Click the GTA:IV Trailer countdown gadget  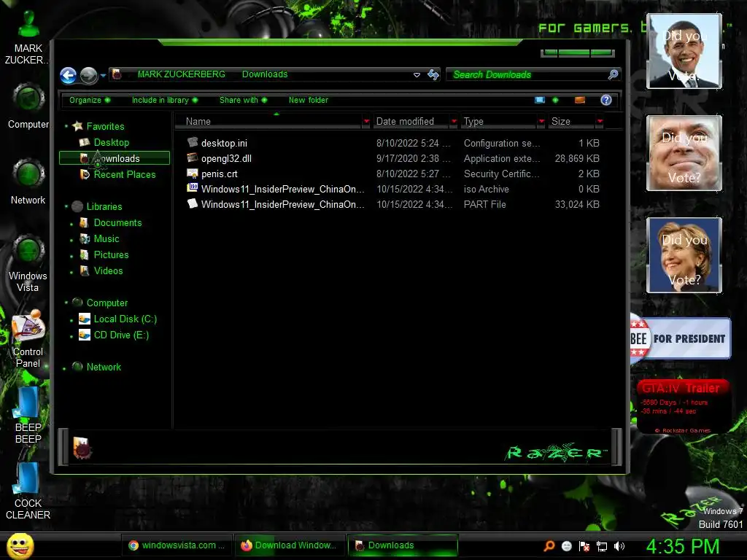[x=681, y=406]
